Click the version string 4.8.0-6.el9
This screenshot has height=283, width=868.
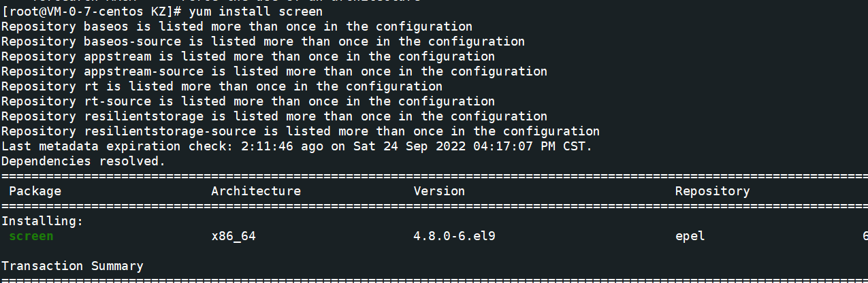[x=455, y=236]
